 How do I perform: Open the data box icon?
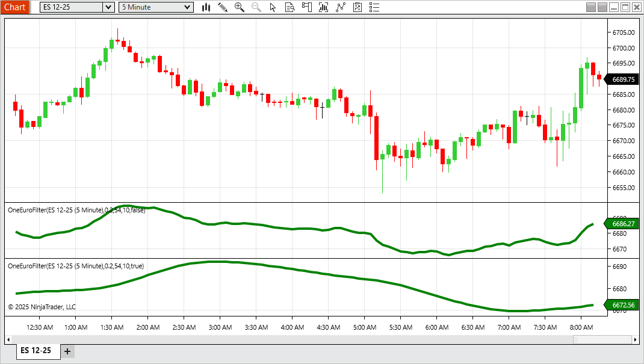[x=289, y=7]
